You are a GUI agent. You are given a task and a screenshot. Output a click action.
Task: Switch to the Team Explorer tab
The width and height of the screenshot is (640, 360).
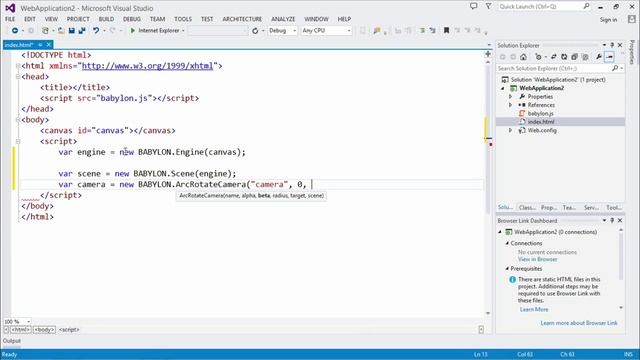569,208
